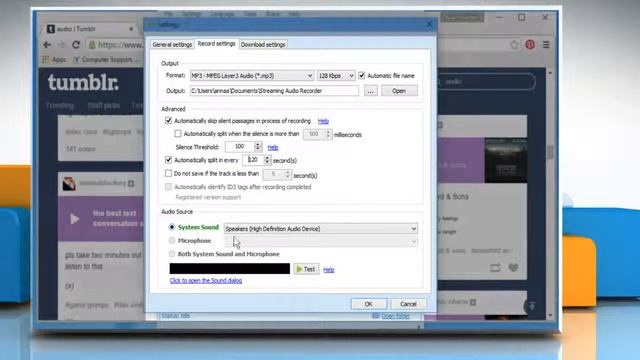Image resolution: width=640 pixels, height=360 pixels.
Task: Select Both System Sound and Microphone option
Action: click(172, 254)
